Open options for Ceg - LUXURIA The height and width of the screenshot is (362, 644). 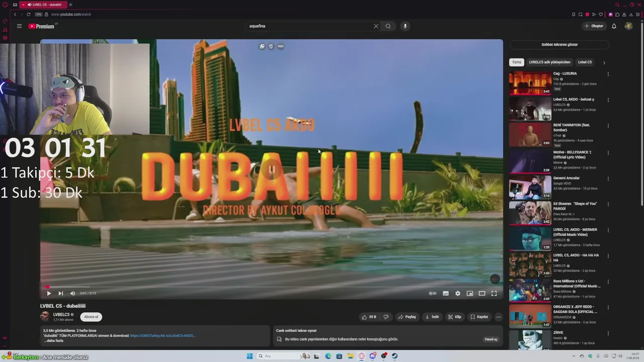tap(608, 74)
